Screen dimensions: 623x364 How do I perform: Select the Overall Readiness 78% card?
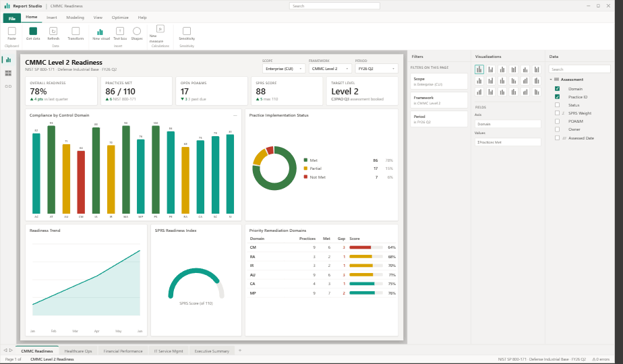tap(61, 91)
